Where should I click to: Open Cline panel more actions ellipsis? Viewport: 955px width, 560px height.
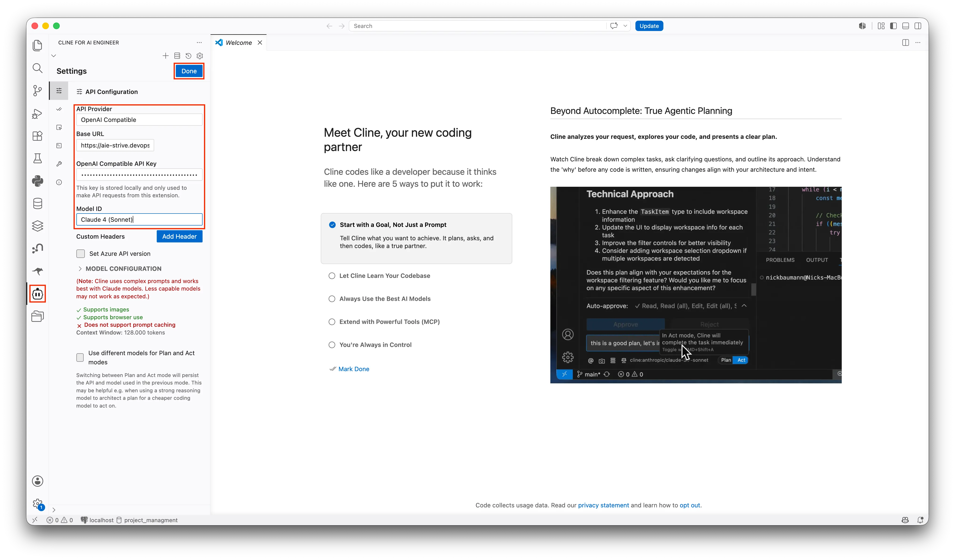[199, 43]
